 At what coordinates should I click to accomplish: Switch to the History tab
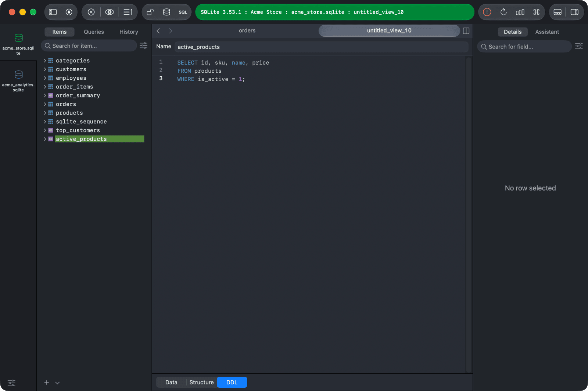click(129, 32)
